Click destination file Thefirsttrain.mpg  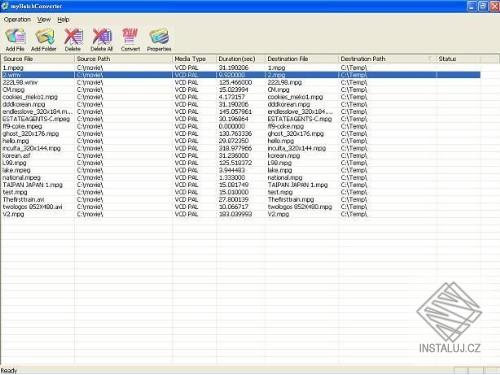coord(291,200)
